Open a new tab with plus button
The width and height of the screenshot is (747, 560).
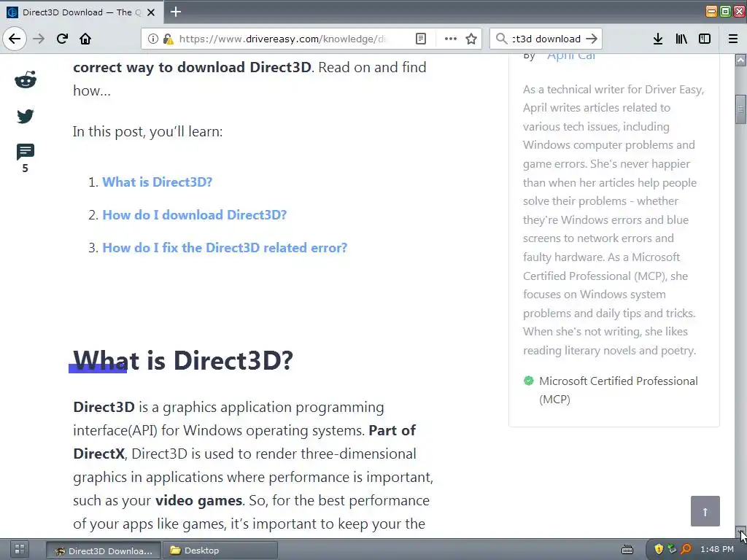[x=176, y=12]
